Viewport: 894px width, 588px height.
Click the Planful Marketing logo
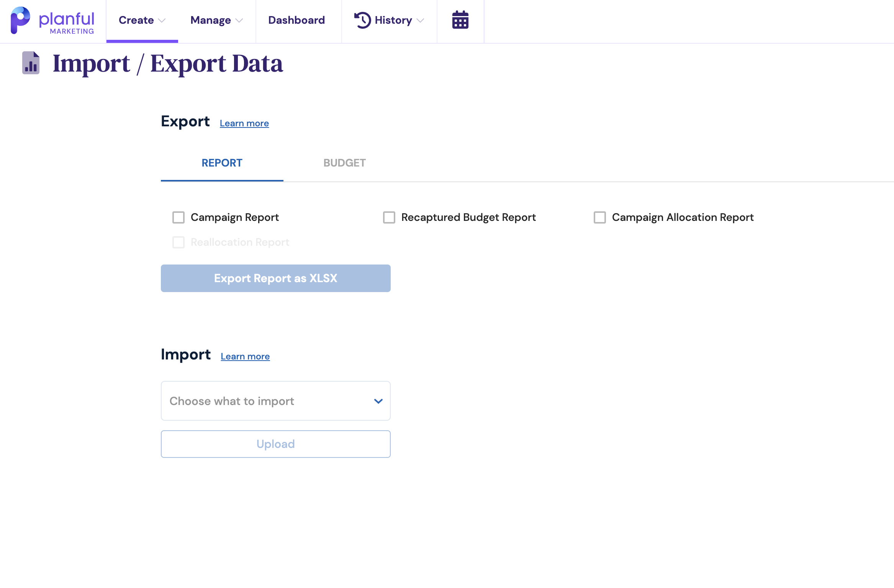click(52, 21)
